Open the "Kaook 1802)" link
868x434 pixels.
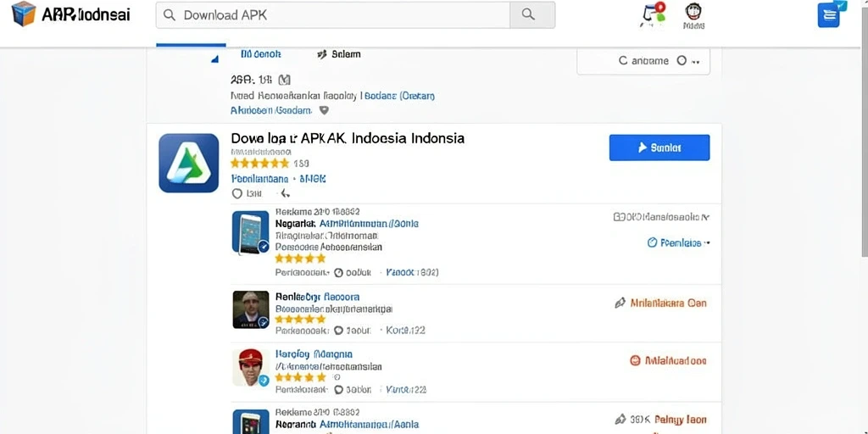412,272
